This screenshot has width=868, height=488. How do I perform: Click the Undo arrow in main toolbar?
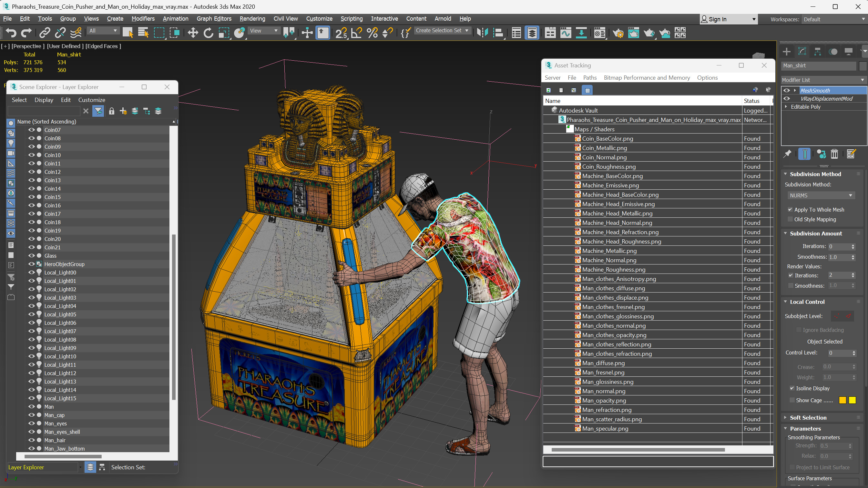coord(11,33)
